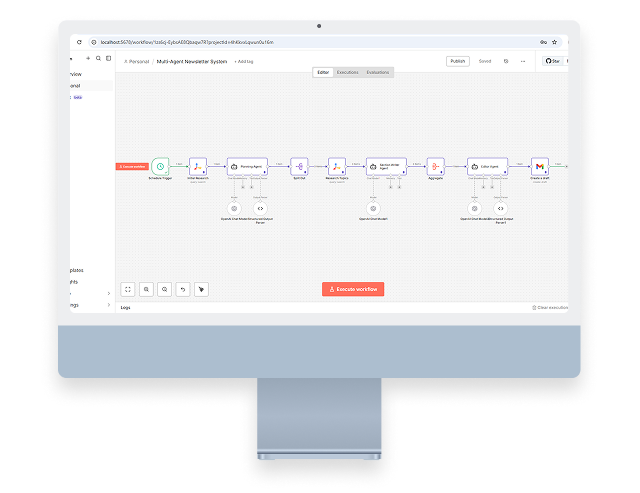640x493 pixels.
Task: Expand the sidebar add (+) menu
Action: 88,58
